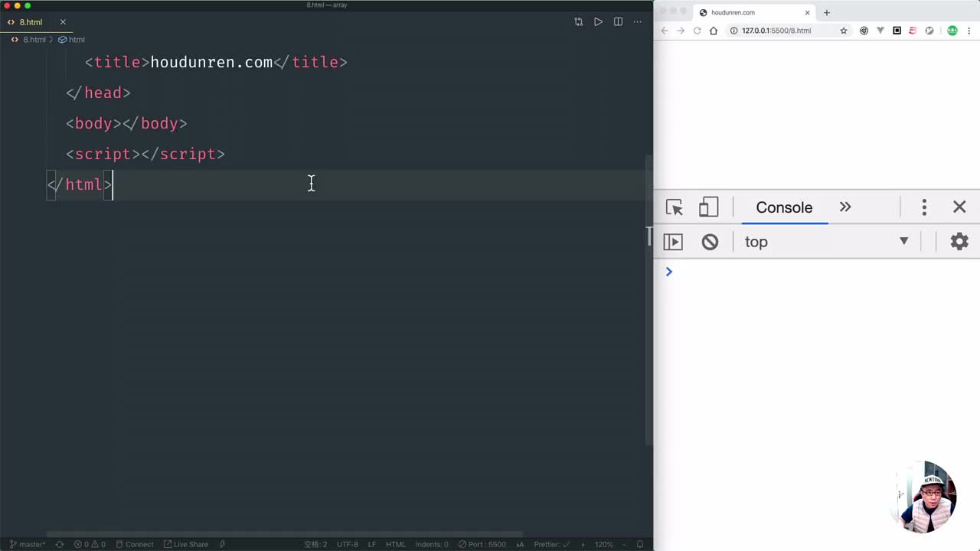Close the houdunren.com browser tab
Screen dimensions: 980x551
coord(807,12)
